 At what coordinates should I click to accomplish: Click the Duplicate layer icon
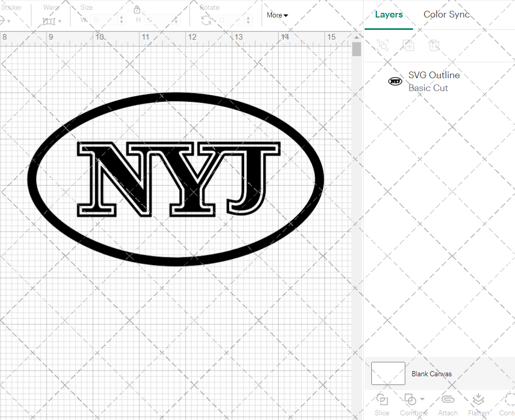coord(408,45)
